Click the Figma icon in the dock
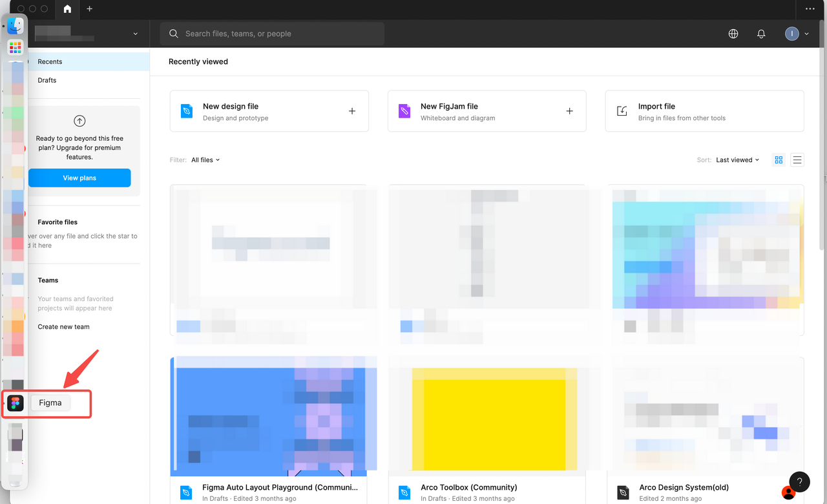The width and height of the screenshot is (827, 504). 15,403
